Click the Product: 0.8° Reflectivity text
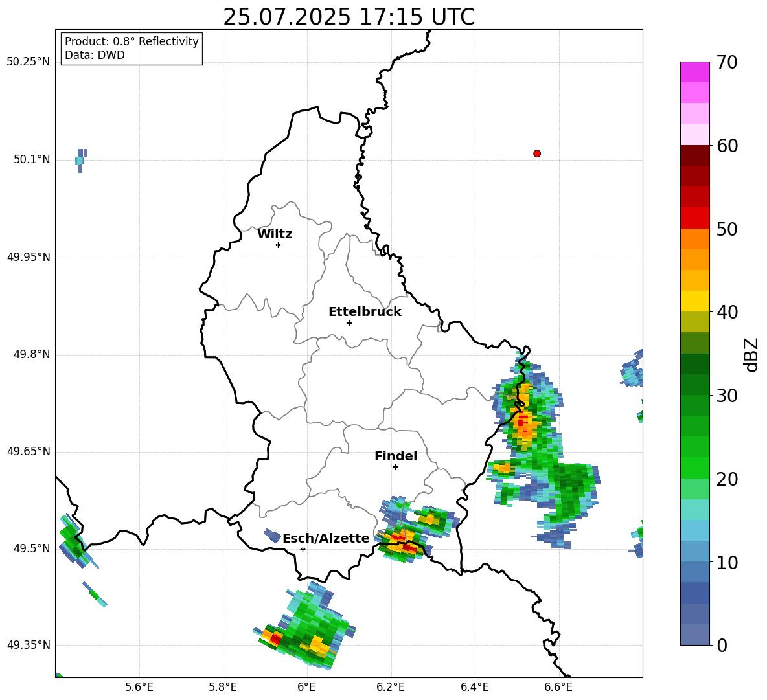Image resolution: width=767 pixels, height=700 pixels. coord(132,41)
